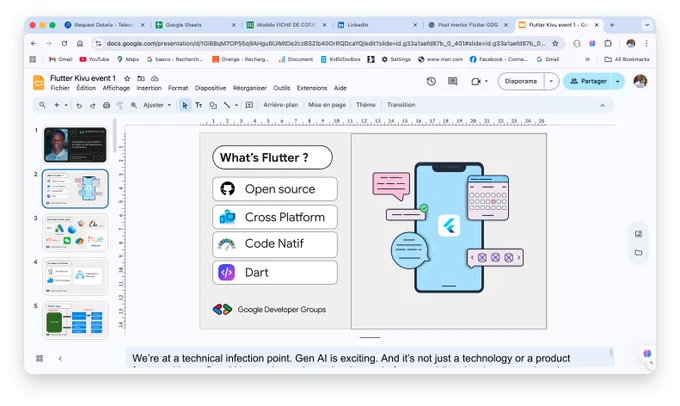
Task: Bookmark this page with star icon
Action: [555, 43]
